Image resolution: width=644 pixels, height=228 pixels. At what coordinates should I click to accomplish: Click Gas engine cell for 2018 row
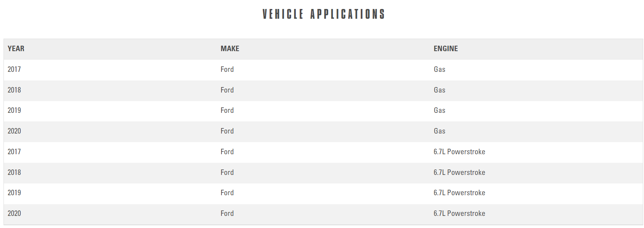click(x=439, y=90)
